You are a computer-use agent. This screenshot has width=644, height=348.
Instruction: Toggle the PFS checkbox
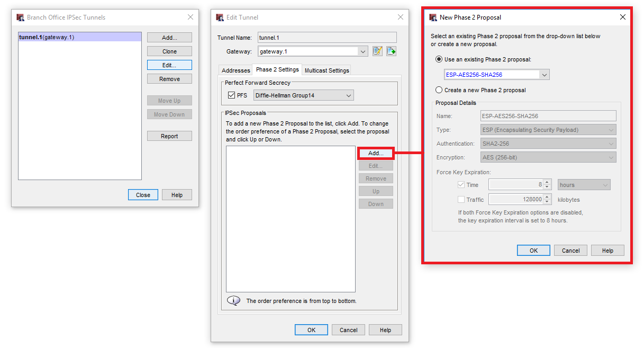click(231, 95)
